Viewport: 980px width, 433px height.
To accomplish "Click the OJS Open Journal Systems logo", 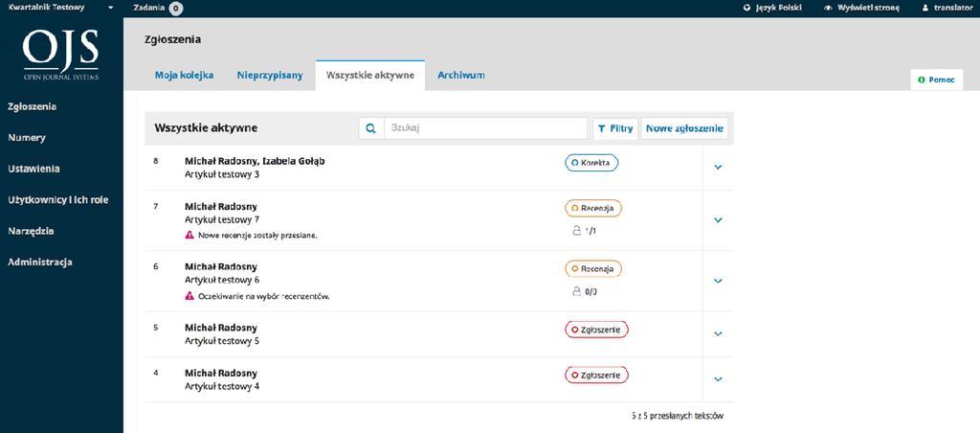I will coord(60,55).
